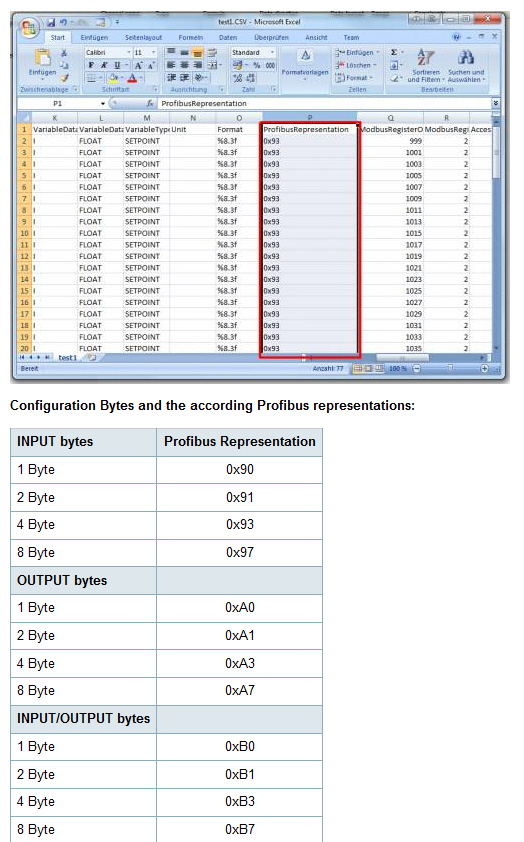Align text right in ribbon
The height and width of the screenshot is (842, 524).
pos(197,65)
